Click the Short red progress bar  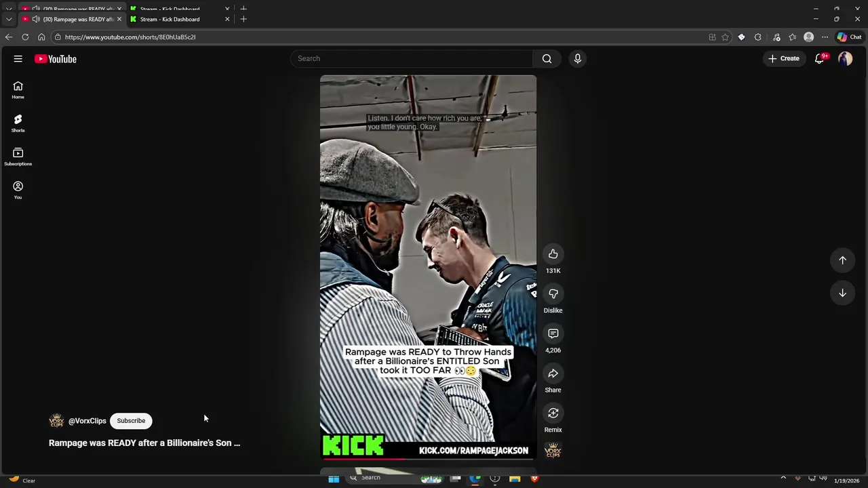pyautogui.click(x=428, y=459)
